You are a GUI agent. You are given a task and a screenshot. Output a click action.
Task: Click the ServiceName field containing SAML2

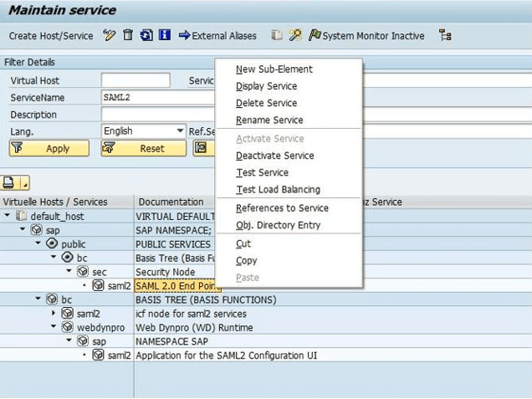[158, 97]
